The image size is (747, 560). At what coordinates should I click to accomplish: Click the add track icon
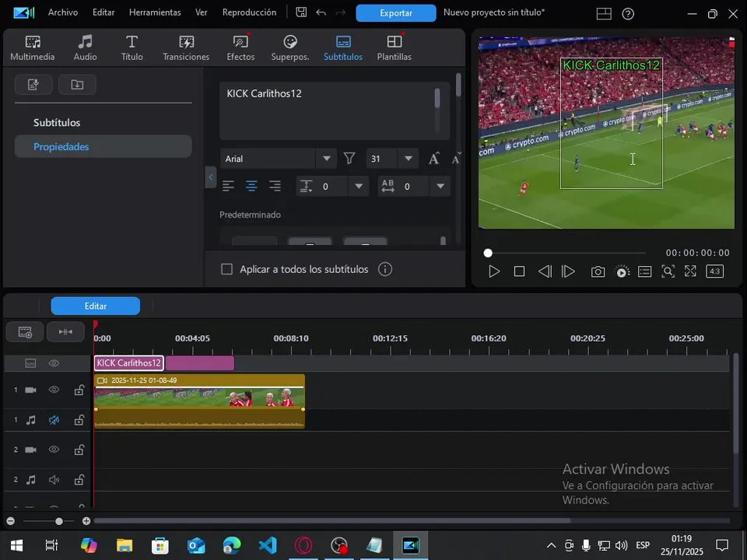(25, 332)
